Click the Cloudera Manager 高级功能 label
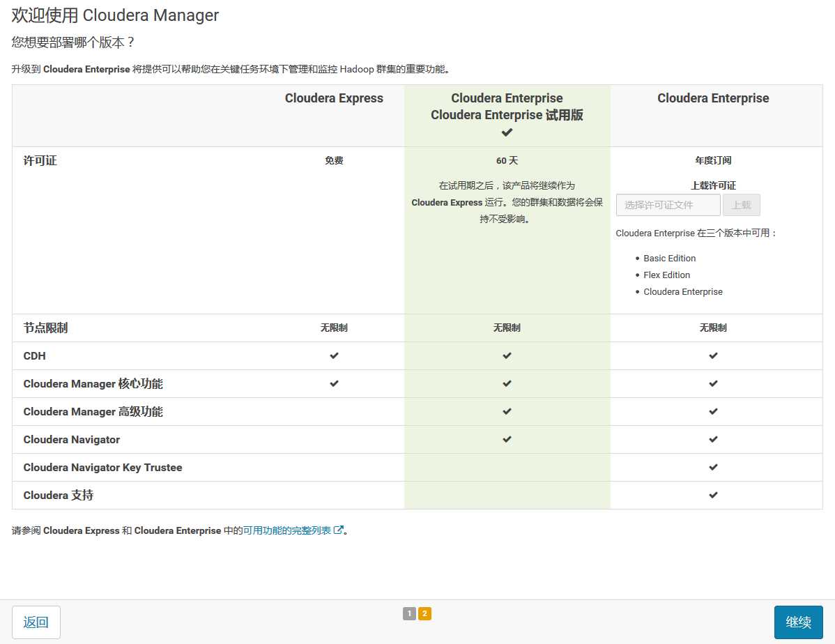 (x=93, y=412)
